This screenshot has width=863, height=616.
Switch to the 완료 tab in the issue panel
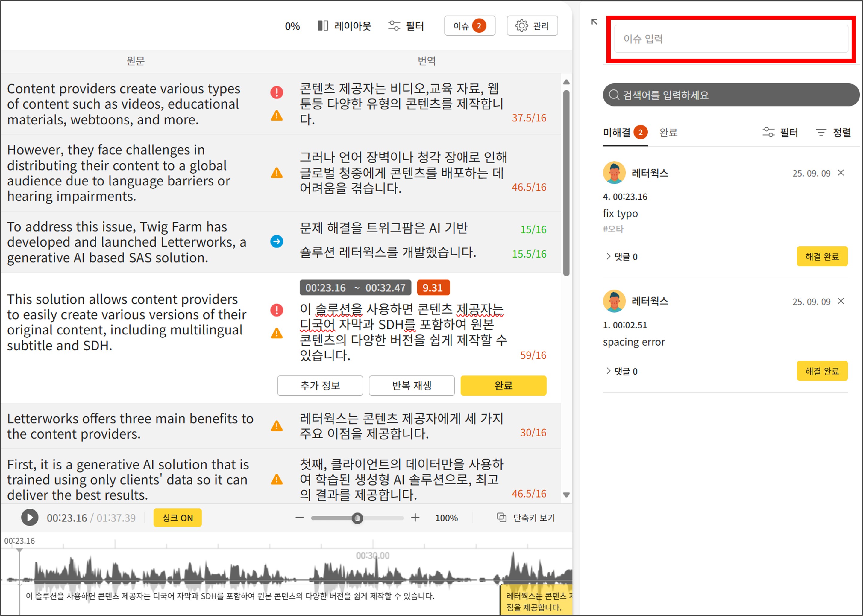click(668, 132)
